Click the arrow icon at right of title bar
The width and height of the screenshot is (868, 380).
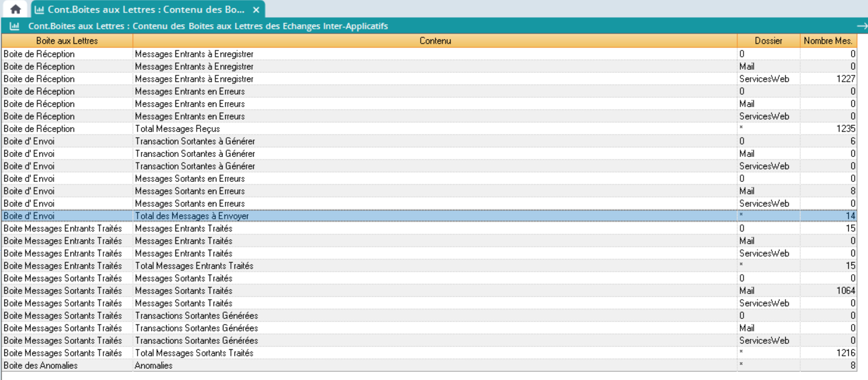coord(862,26)
